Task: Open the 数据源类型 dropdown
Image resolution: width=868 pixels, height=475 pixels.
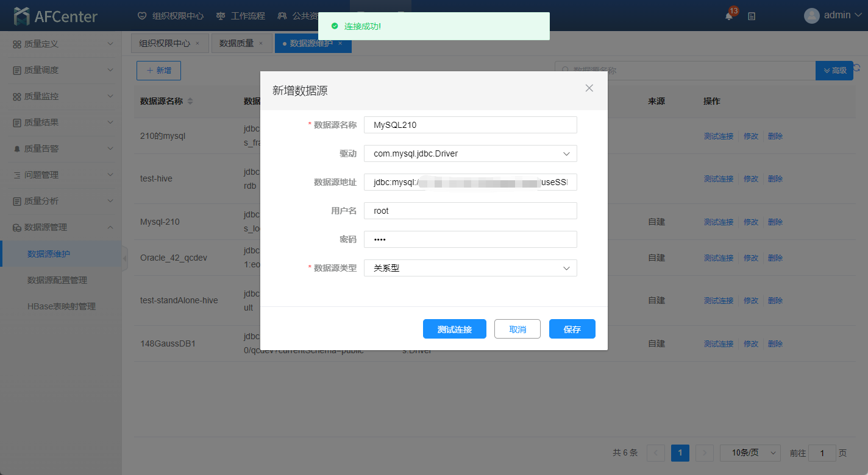Action: (x=470, y=268)
